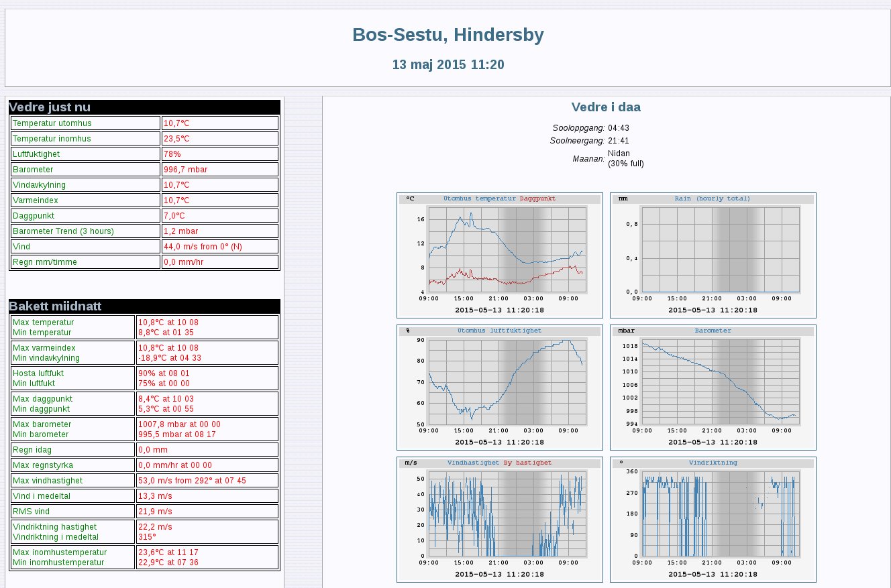The width and height of the screenshot is (891, 588).
Task: Click the Vindriktning wind direction graph
Action: click(713, 519)
